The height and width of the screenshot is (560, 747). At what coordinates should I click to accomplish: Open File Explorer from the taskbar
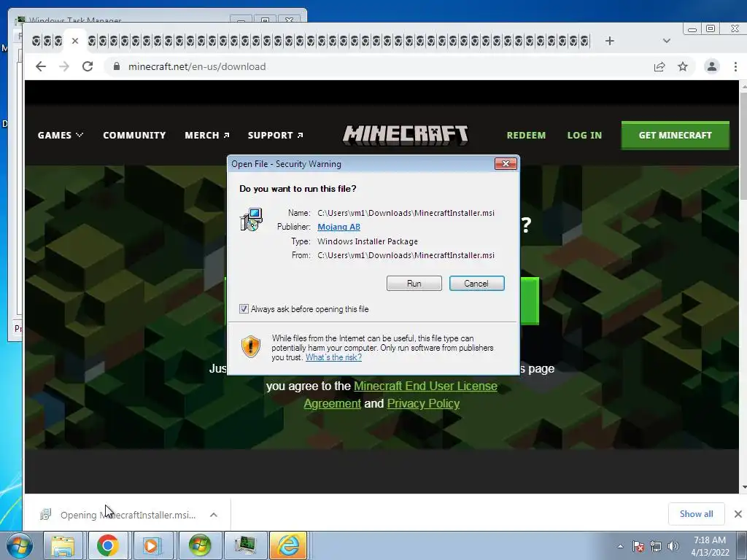pos(63,545)
